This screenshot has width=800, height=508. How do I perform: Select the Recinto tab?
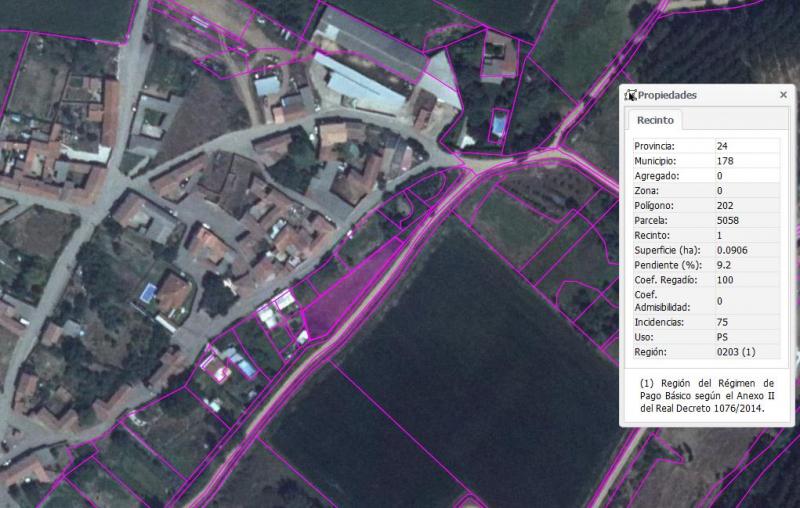(653, 121)
